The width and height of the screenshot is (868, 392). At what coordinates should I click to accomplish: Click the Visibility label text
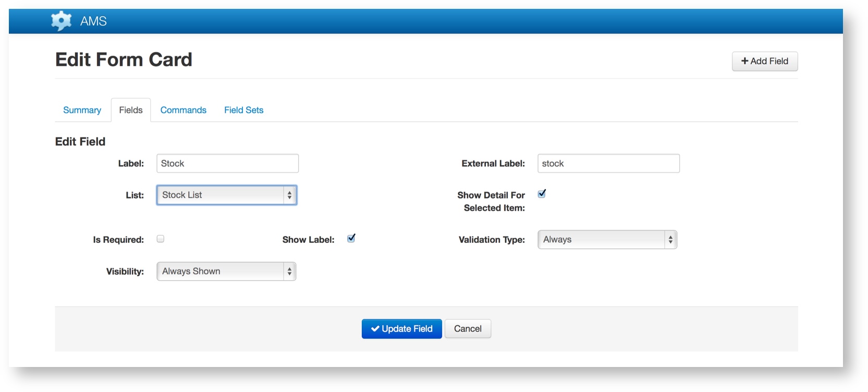click(125, 272)
